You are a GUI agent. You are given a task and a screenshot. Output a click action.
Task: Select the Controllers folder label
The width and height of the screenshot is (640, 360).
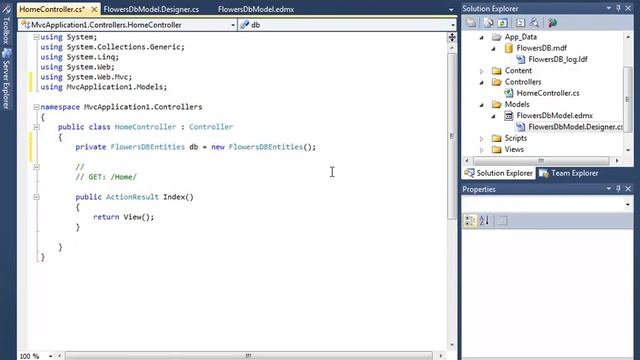click(x=523, y=82)
